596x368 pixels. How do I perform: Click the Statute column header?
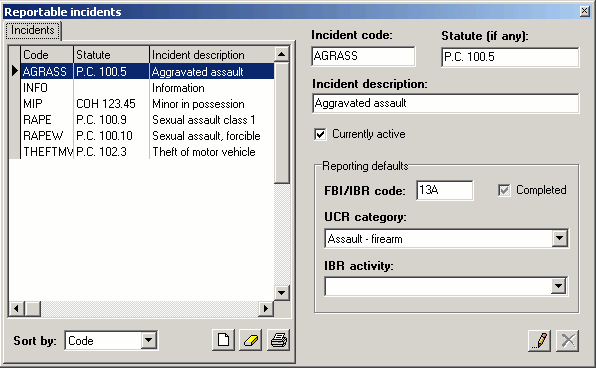111,55
